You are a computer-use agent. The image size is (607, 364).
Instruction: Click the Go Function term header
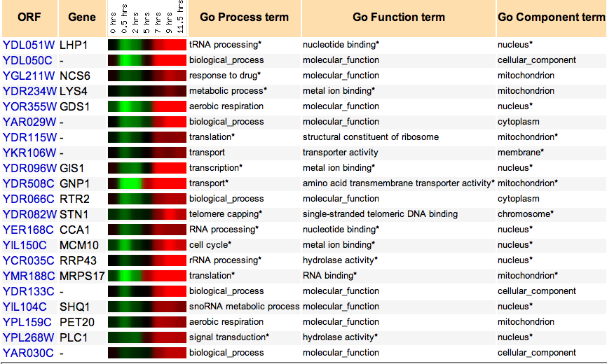point(399,17)
